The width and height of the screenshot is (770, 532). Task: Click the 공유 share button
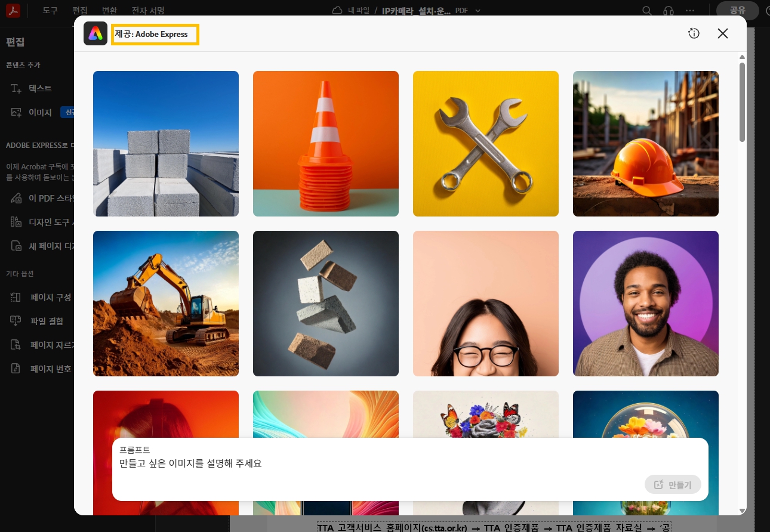[738, 11]
